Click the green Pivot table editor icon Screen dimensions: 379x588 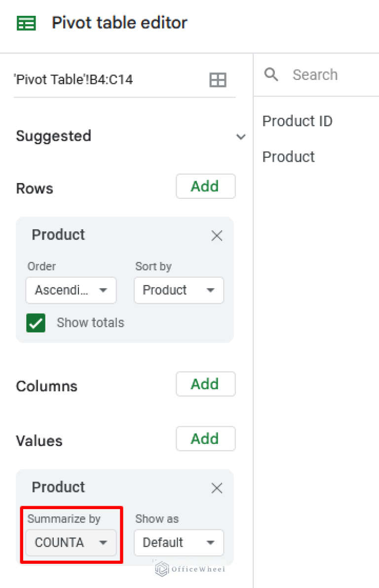(x=27, y=23)
